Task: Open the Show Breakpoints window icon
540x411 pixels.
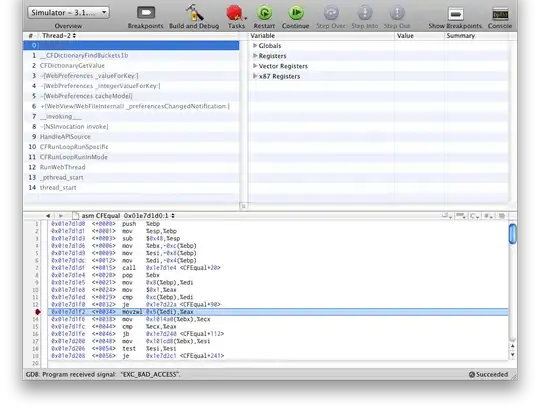Action: pos(455,14)
